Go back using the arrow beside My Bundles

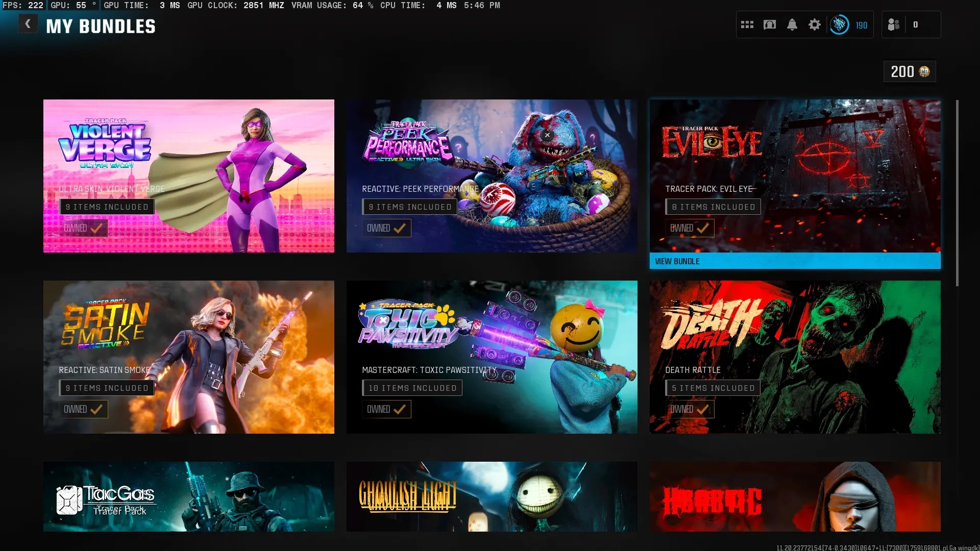28,24
